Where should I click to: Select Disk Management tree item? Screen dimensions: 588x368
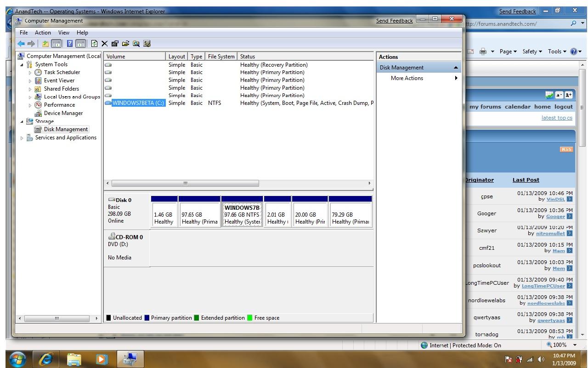click(66, 129)
